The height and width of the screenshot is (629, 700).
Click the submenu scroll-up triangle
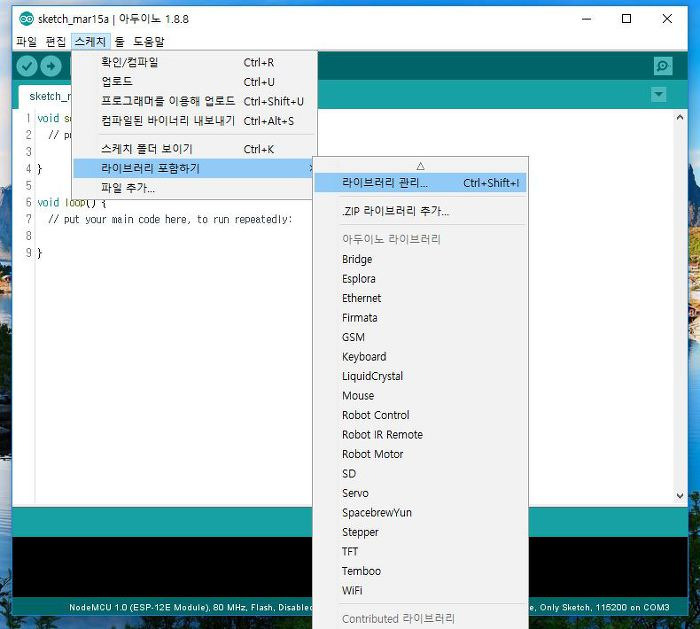tap(420, 166)
